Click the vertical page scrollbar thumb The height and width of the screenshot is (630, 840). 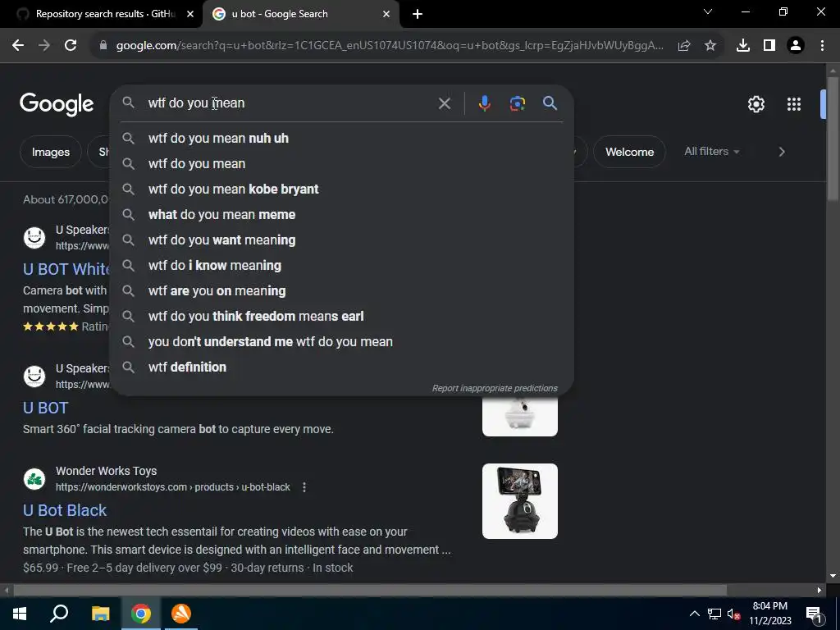tap(832, 139)
